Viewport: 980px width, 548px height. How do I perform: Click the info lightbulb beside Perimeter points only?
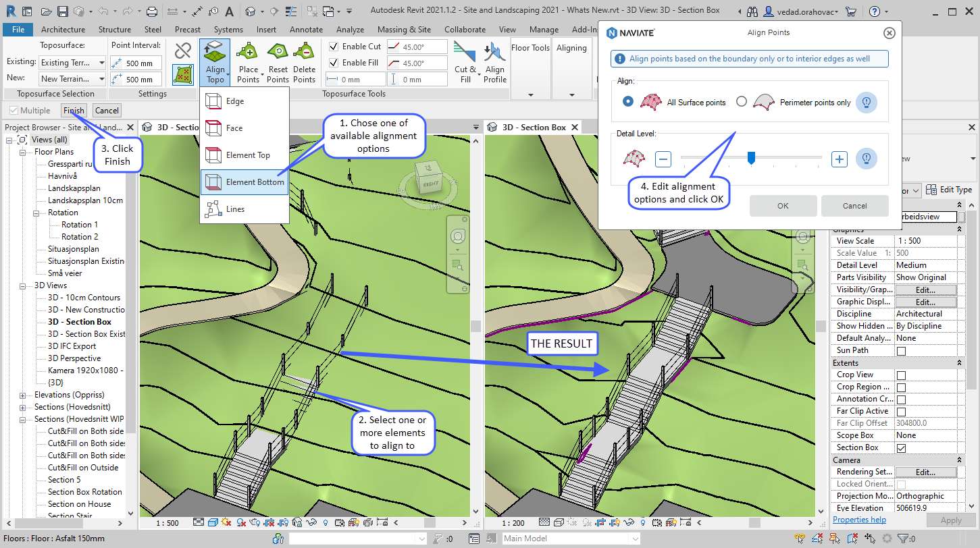(x=867, y=102)
